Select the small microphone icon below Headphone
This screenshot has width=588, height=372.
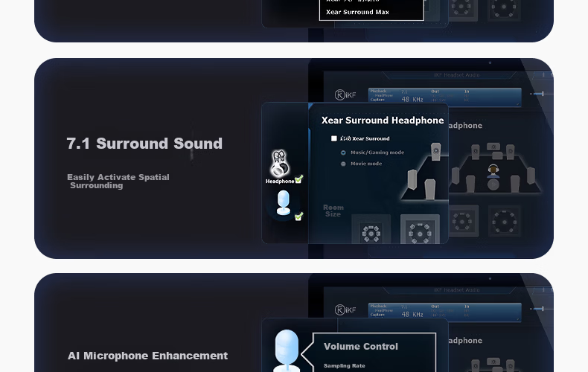pos(284,203)
